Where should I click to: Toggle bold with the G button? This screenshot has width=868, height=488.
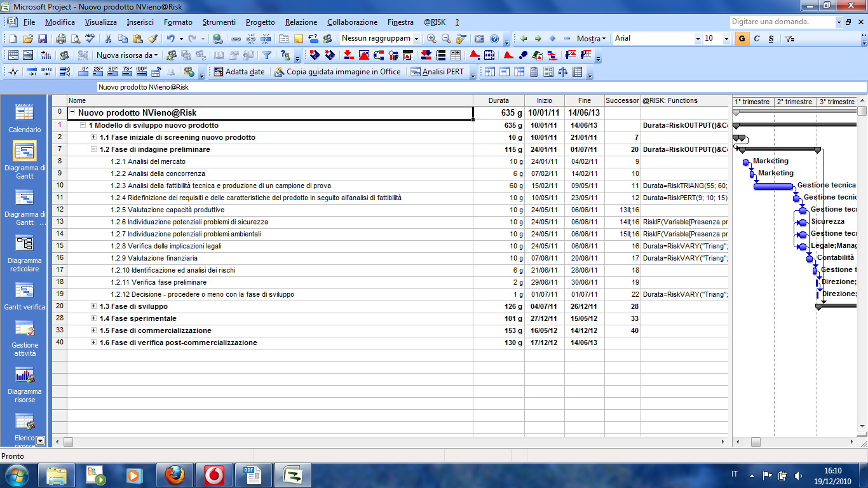tap(742, 39)
